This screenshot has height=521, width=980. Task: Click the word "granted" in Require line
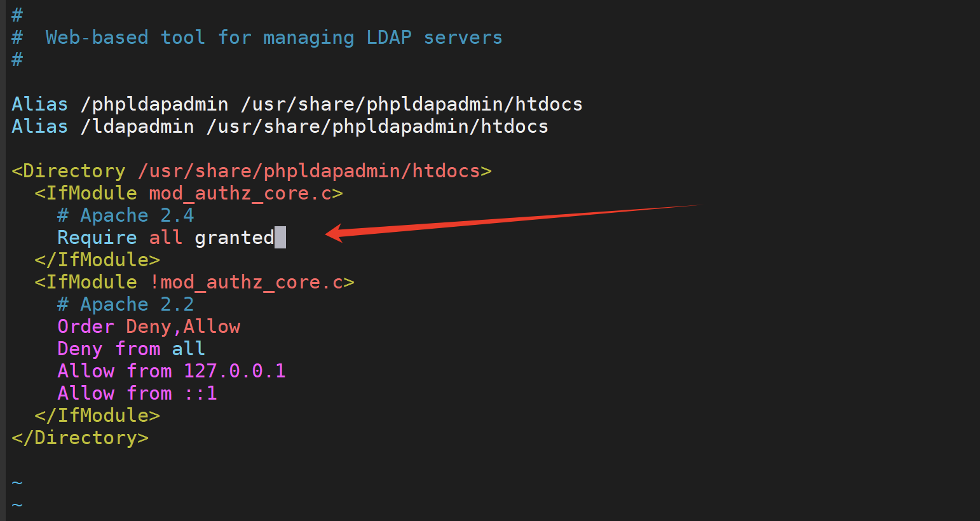tap(235, 238)
